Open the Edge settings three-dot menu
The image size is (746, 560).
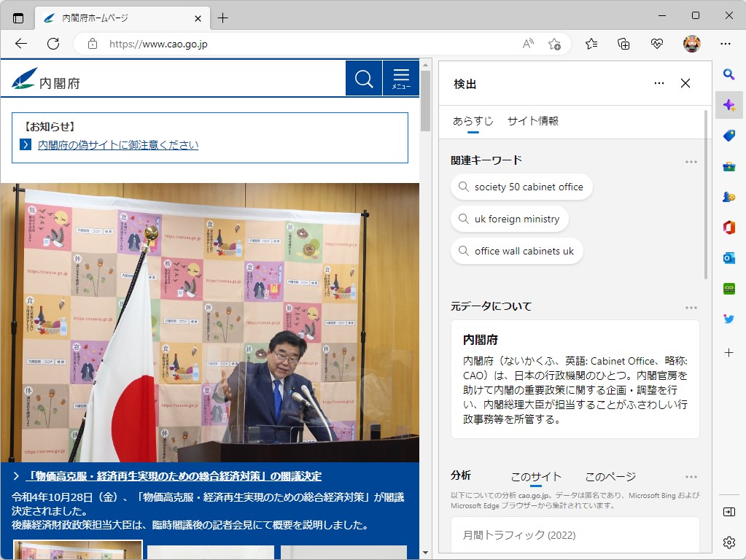(x=726, y=44)
